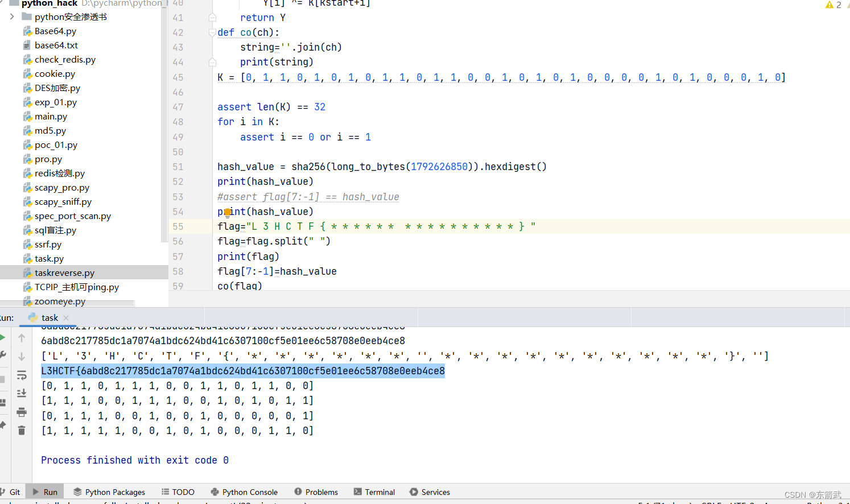The height and width of the screenshot is (504, 850).
Task: Toggle soft-wrap in the run console
Action: click(x=22, y=375)
